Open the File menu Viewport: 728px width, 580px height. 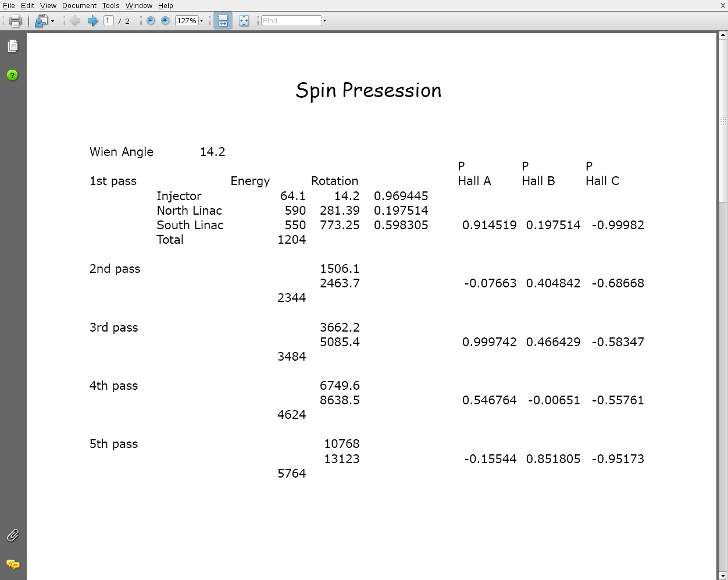pos(9,5)
